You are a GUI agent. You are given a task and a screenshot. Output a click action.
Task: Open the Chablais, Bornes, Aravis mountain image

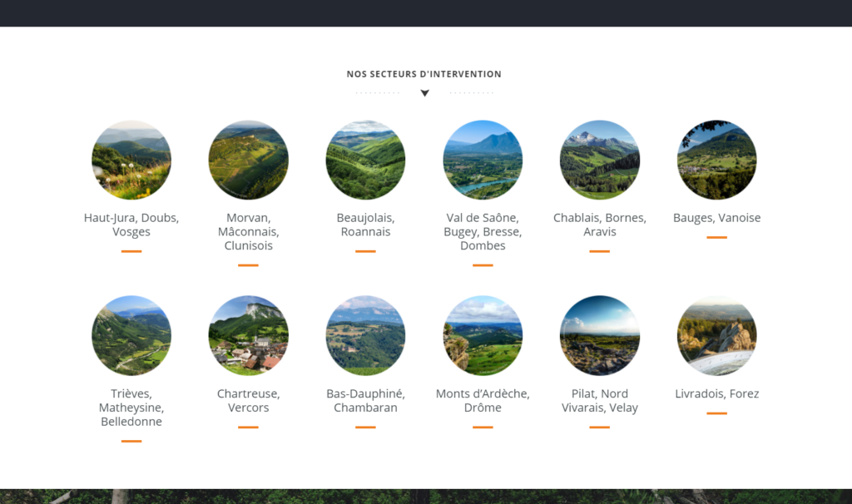[600, 160]
